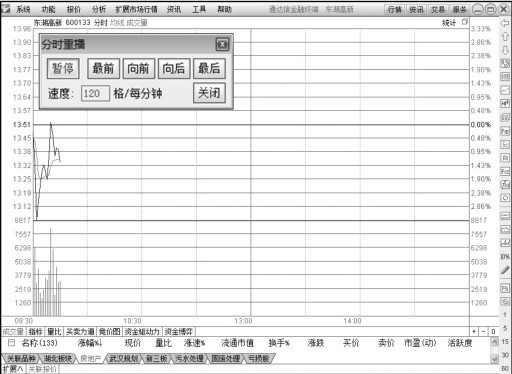This screenshot has height=374, width=512.
Task: Click the 服务 button at top right
Action: [x=459, y=9]
